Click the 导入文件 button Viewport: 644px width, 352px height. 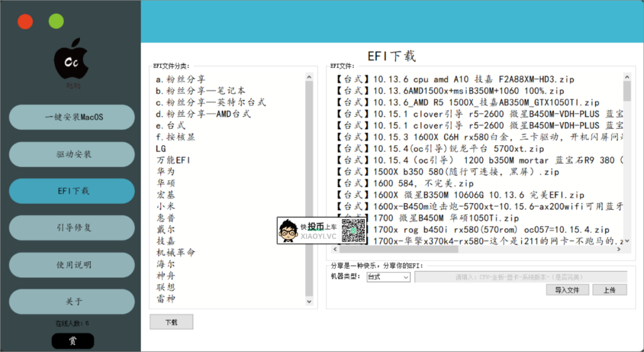(567, 289)
